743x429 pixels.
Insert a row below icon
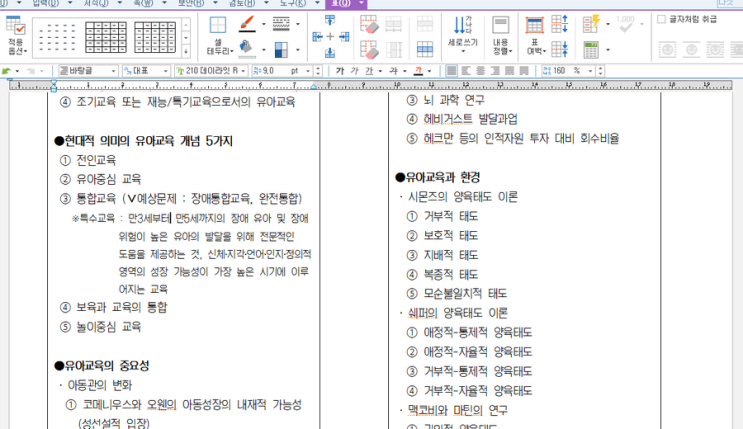click(x=330, y=52)
